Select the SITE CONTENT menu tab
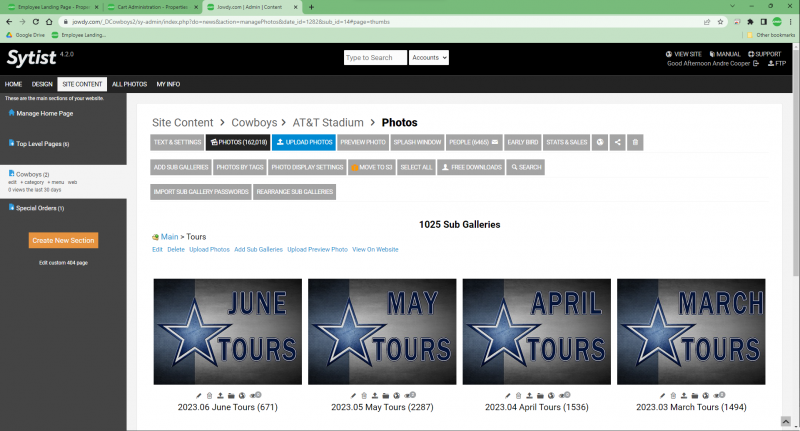The width and height of the screenshot is (800, 431). click(x=82, y=84)
